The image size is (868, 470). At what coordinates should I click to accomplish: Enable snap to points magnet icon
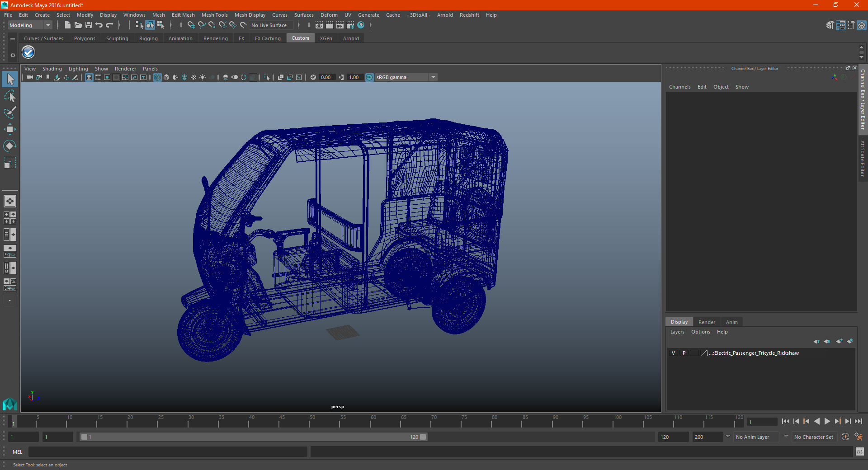[x=212, y=25]
